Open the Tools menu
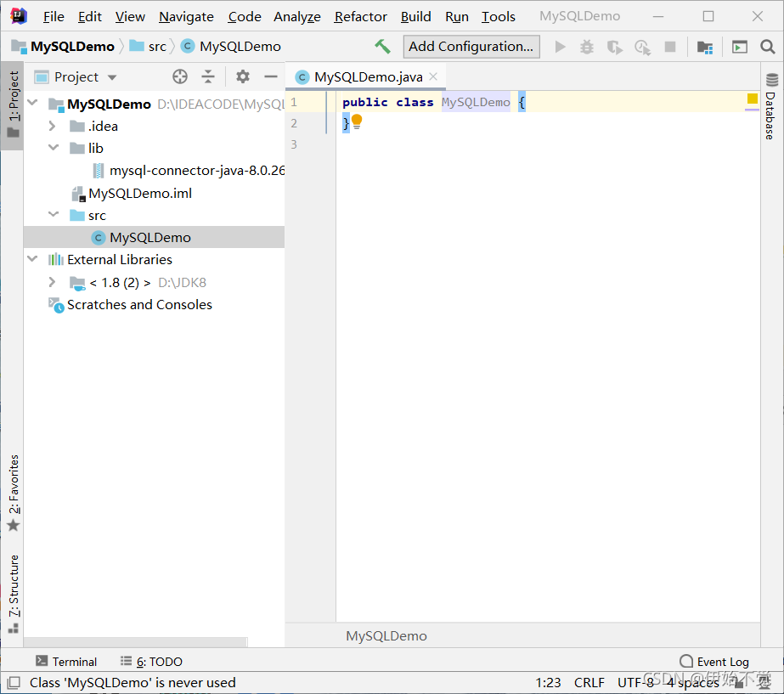The height and width of the screenshot is (694, 784). pos(498,16)
